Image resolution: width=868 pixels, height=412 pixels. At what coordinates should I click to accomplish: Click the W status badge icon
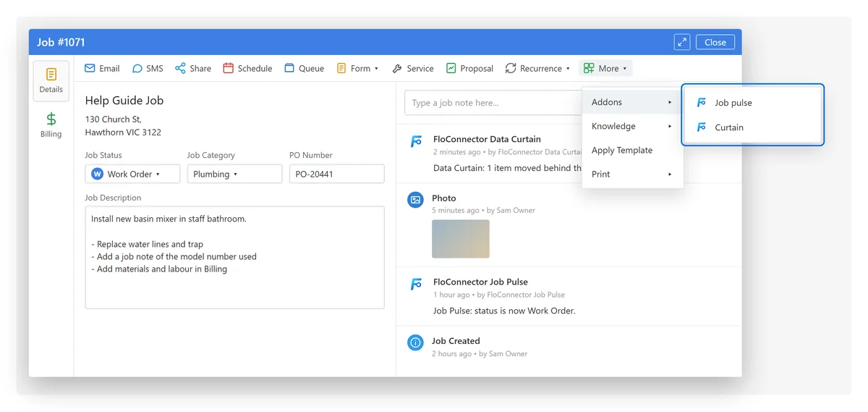click(x=98, y=174)
